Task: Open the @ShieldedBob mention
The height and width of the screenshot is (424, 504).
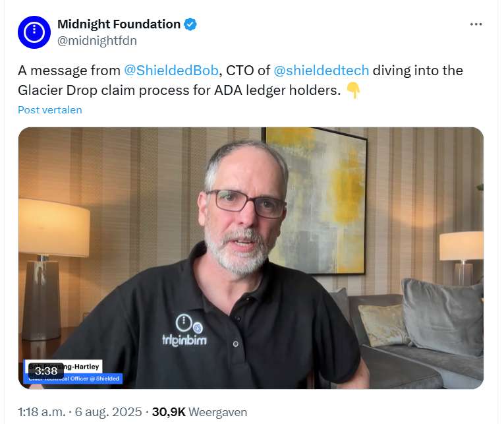Action: pos(171,71)
